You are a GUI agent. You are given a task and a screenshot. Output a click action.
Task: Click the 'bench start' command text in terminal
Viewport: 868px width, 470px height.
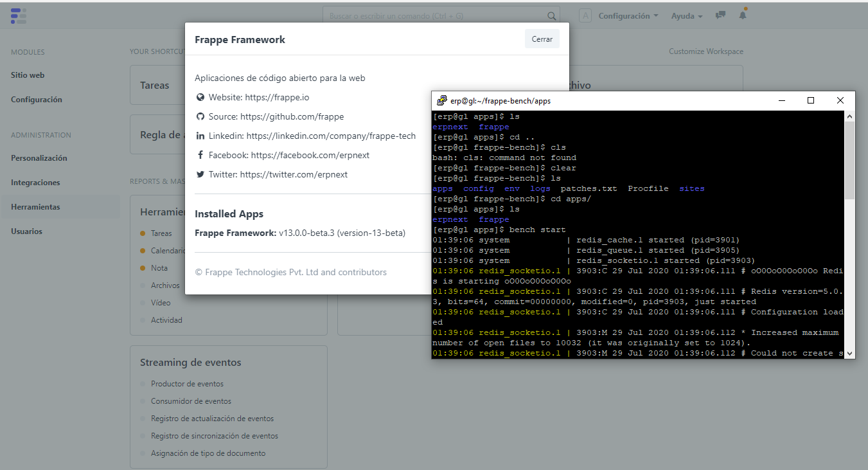point(538,230)
